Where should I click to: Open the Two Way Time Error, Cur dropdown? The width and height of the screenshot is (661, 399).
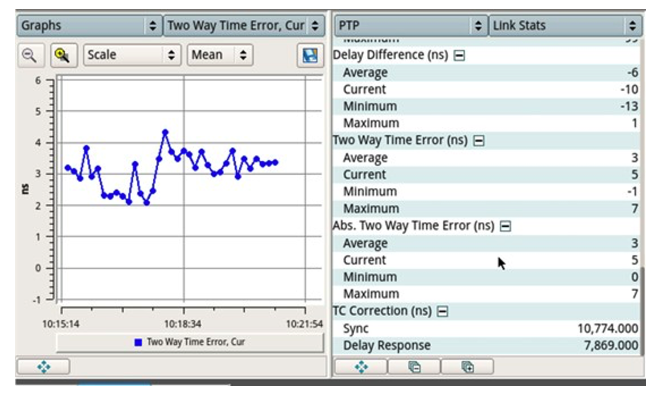pos(244,26)
